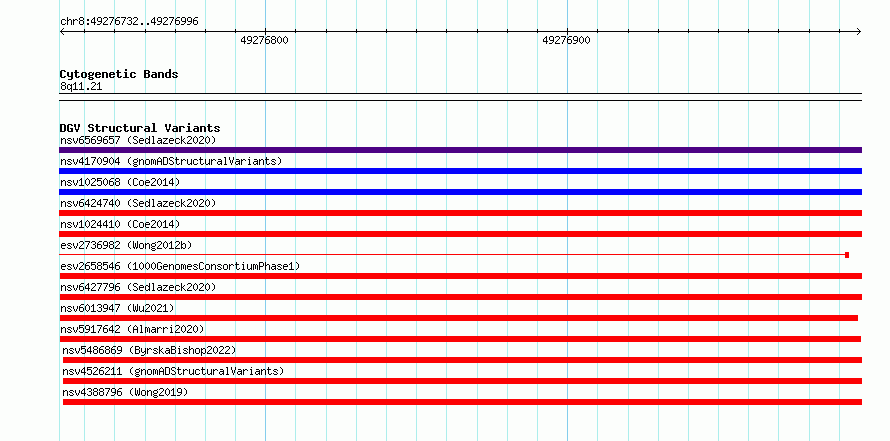This screenshot has width=890, height=441.
Task: Click the small red esv2736982 end block
Action: click(847, 255)
